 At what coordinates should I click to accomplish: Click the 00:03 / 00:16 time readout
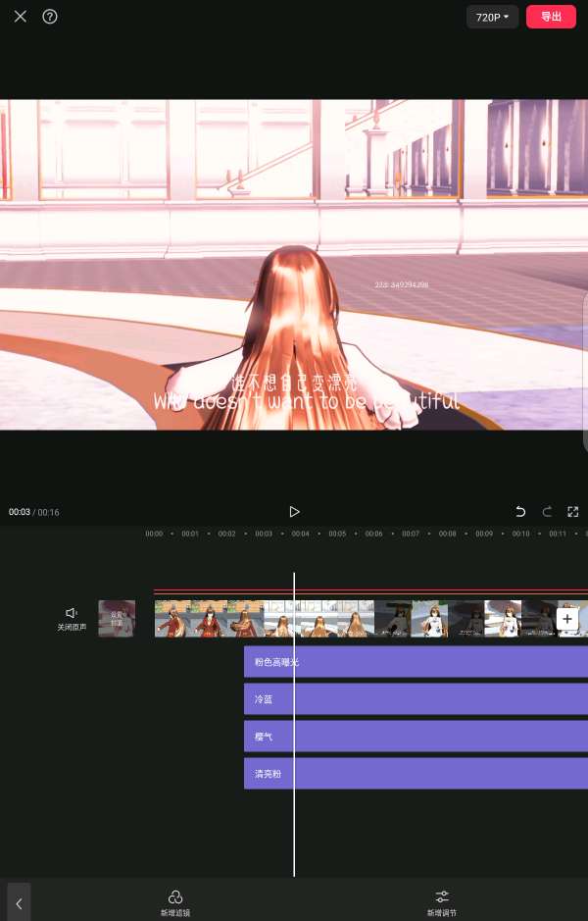pyautogui.click(x=33, y=512)
